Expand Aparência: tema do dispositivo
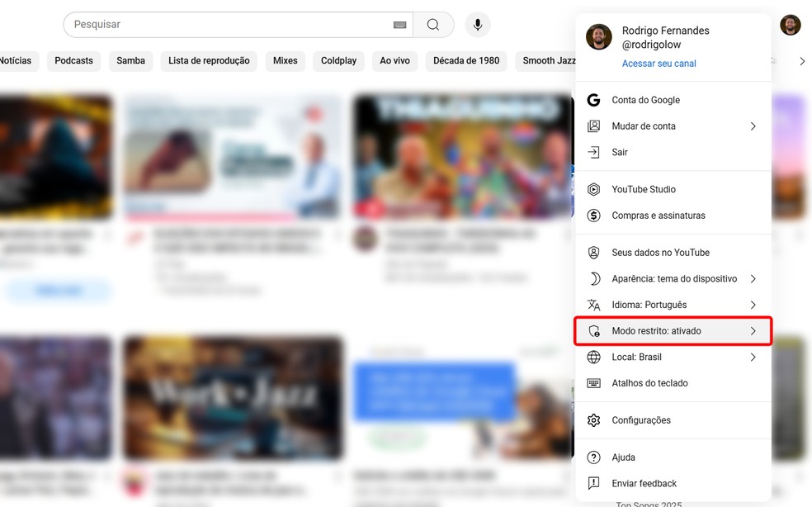 click(x=674, y=278)
